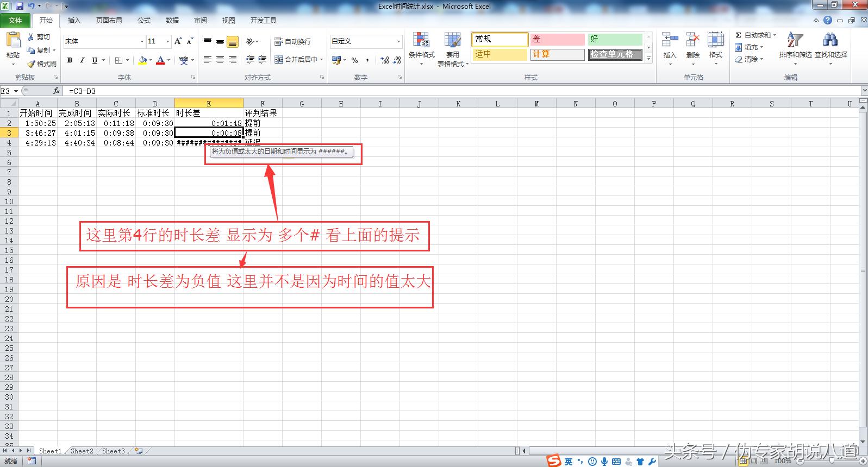The height and width of the screenshot is (467, 868).
Task: Save the workbook from quick access toolbar
Action: coord(20,7)
